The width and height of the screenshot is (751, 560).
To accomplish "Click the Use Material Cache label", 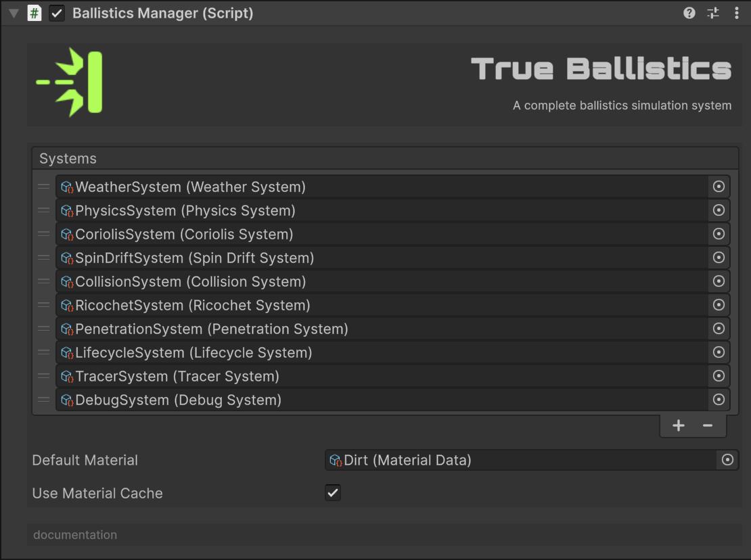I will click(97, 494).
